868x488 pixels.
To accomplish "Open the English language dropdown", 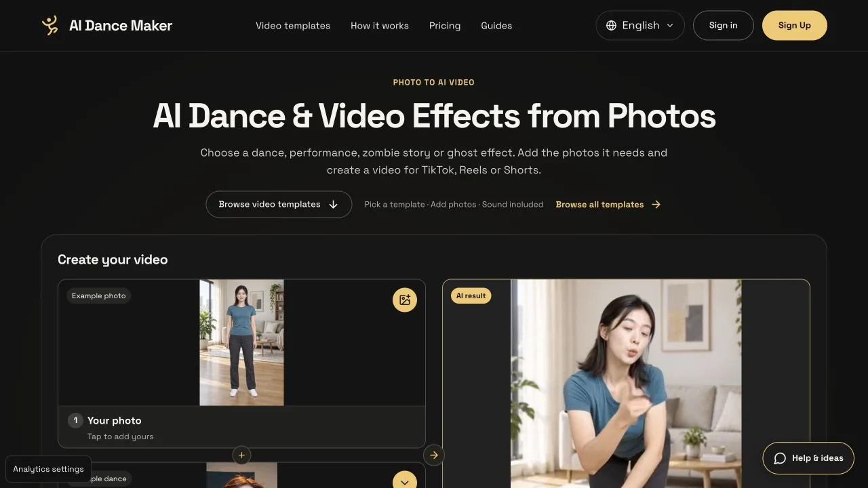I will tap(640, 26).
